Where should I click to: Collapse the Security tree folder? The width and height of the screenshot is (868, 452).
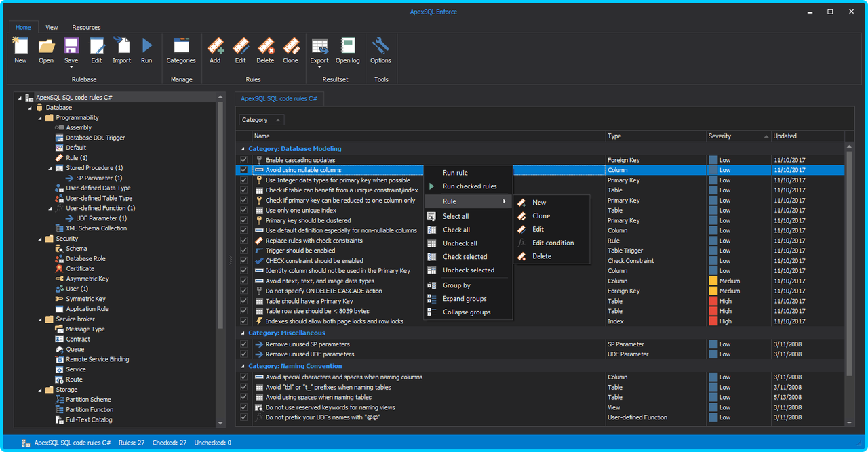pyautogui.click(x=40, y=239)
